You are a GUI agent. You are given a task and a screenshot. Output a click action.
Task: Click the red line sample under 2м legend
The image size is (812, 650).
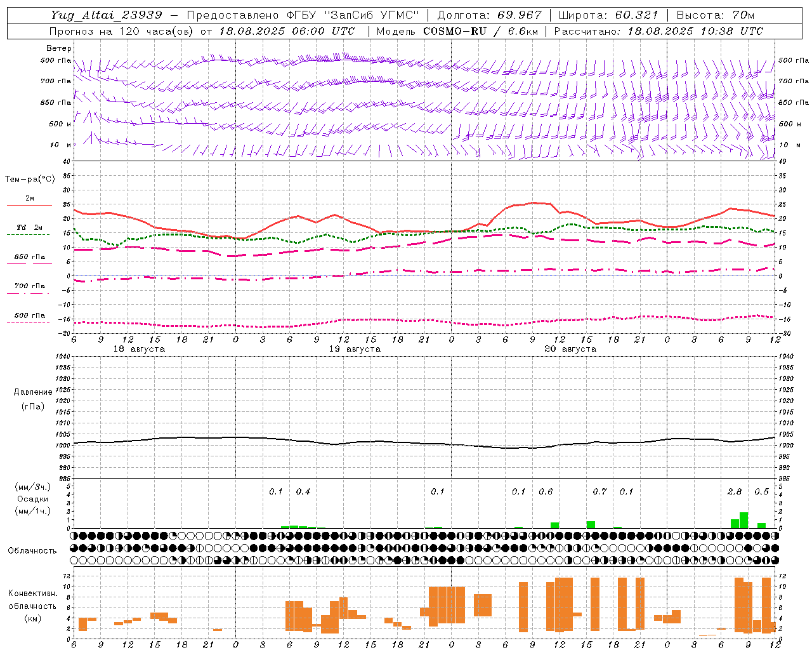click(x=29, y=205)
